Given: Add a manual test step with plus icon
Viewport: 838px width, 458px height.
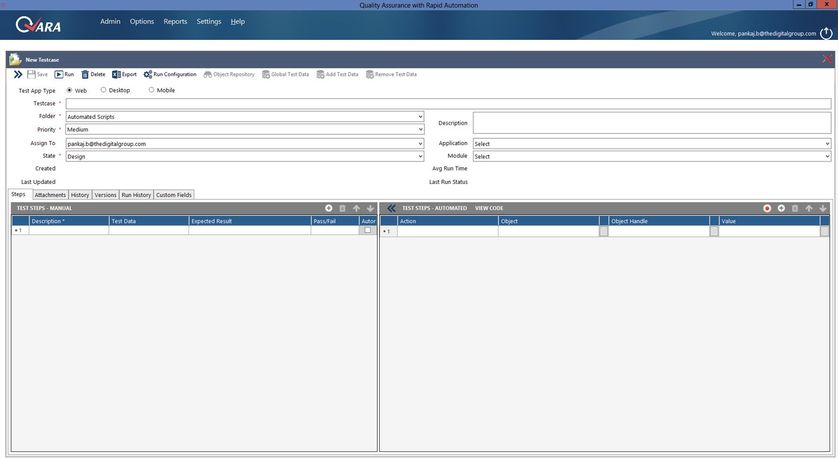Looking at the screenshot, I should coord(329,208).
